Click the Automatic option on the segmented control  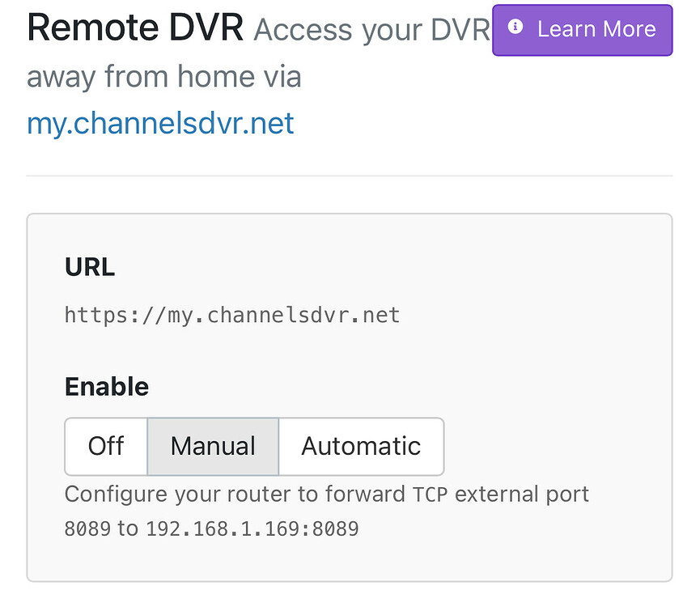tap(361, 446)
